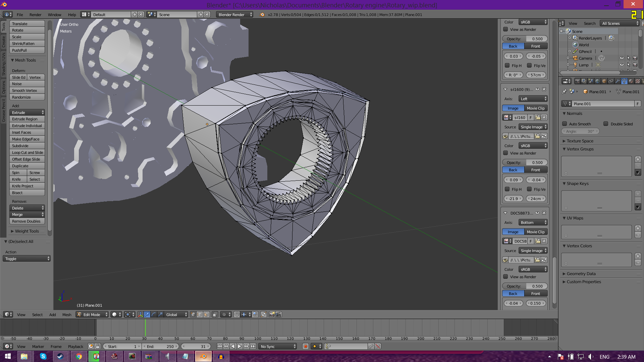This screenshot has width=644, height=362.
Task: Toggle Camera renderability icon in outliner
Action: click(635, 58)
